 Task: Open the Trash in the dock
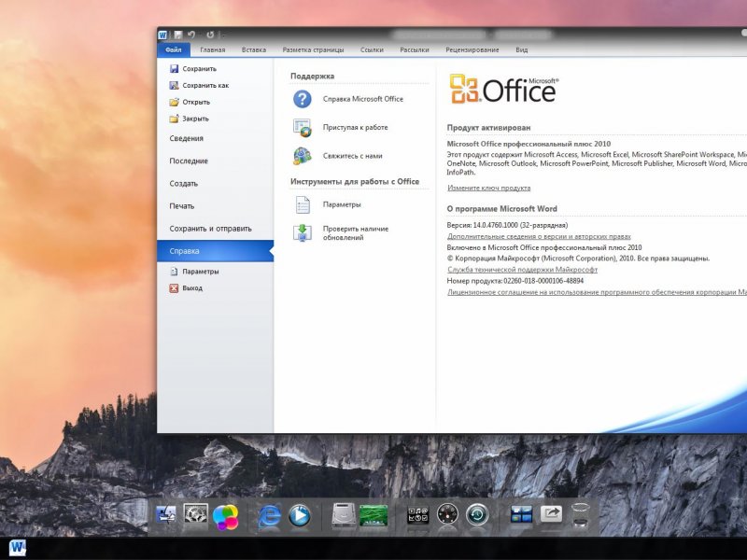[580, 514]
